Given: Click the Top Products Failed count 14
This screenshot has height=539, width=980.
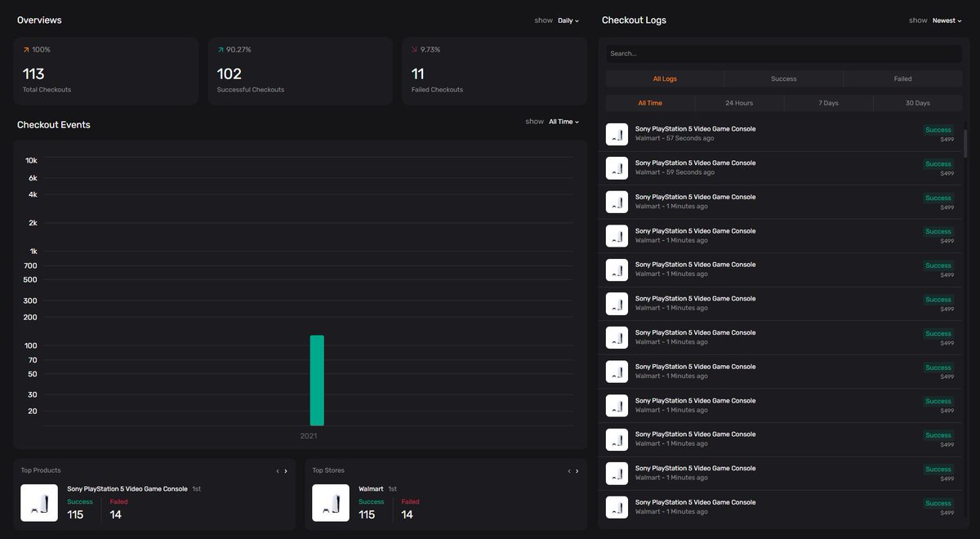Looking at the screenshot, I should click(x=116, y=514).
